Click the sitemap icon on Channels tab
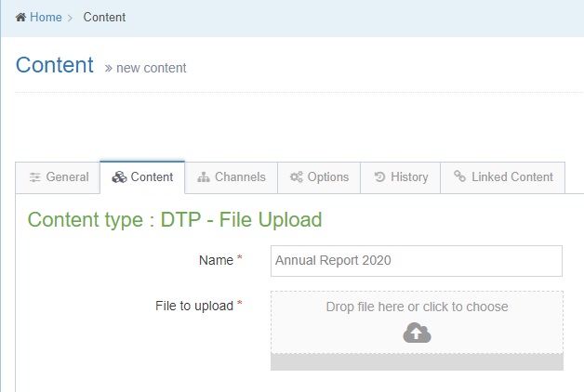 point(204,177)
